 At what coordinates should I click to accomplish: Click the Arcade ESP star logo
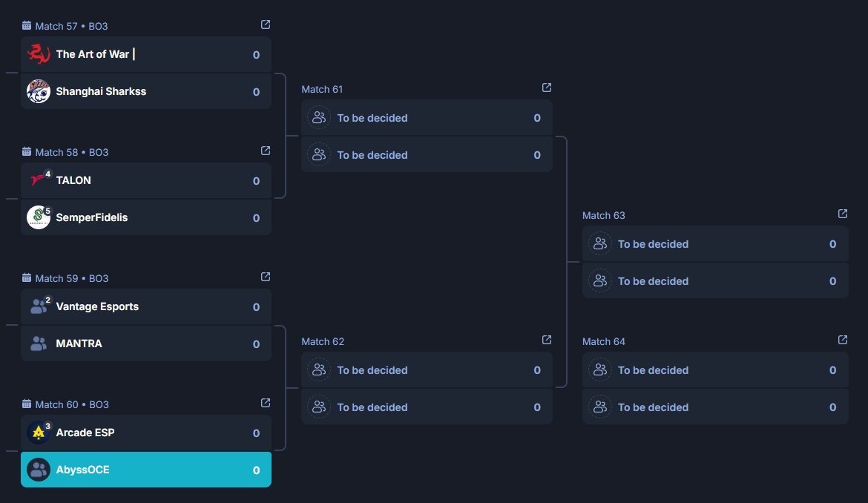point(39,433)
